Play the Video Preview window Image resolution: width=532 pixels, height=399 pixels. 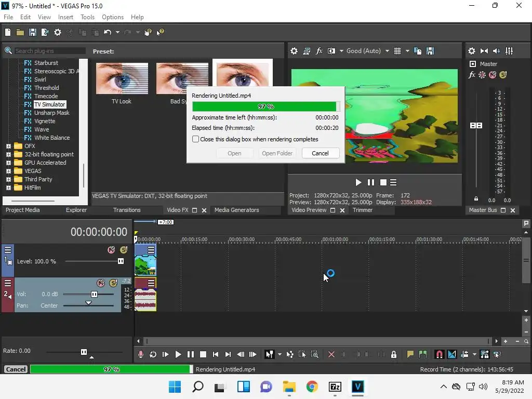[x=358, y=182]
